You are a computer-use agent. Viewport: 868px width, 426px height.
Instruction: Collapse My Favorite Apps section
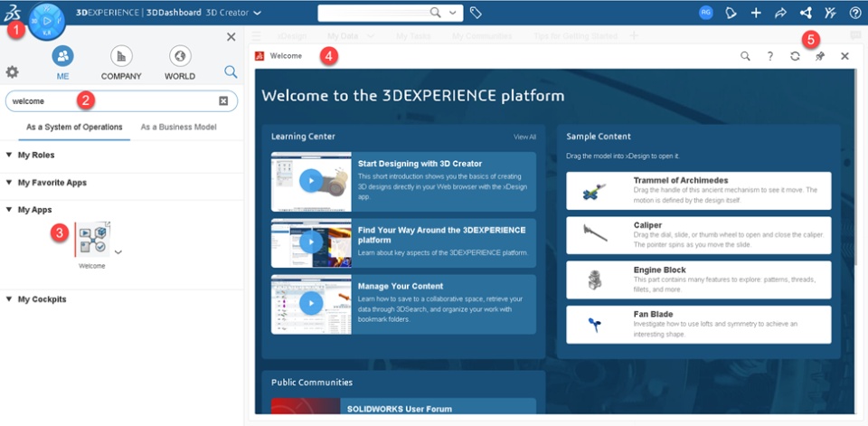click(x=8, y=183)
